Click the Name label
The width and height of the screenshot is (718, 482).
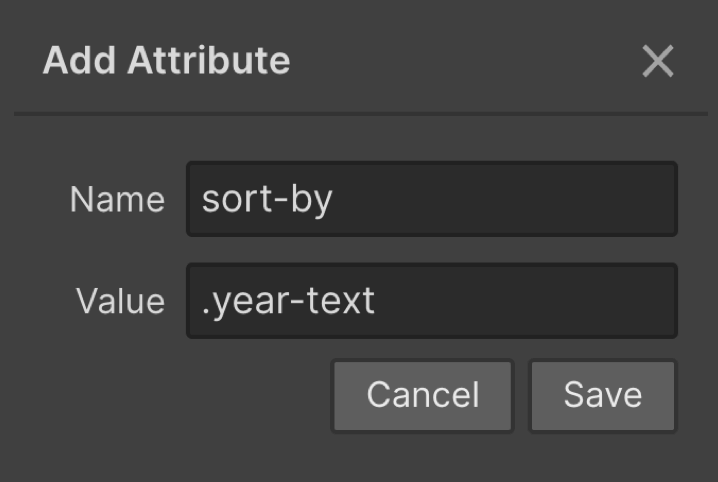pyautogui.click(x=117, y=200)
